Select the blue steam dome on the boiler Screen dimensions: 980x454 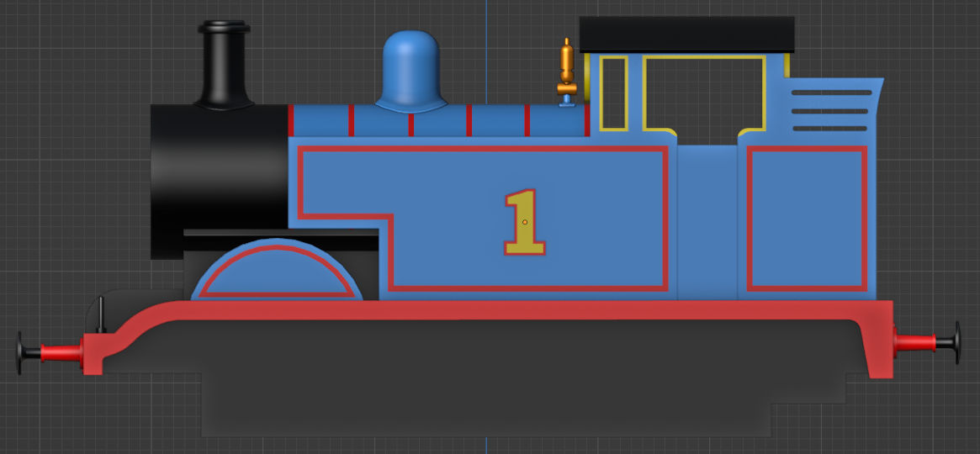coord(411,71)
